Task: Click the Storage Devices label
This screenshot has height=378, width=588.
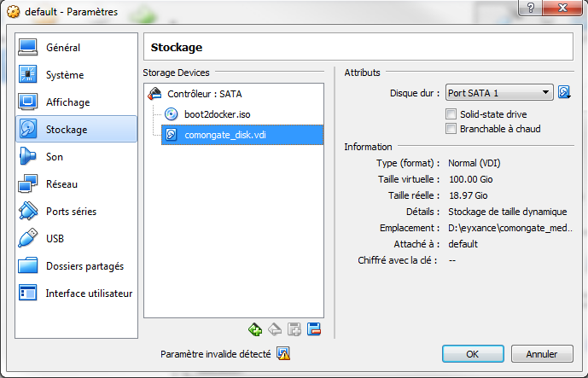Action: coord(176,73)
